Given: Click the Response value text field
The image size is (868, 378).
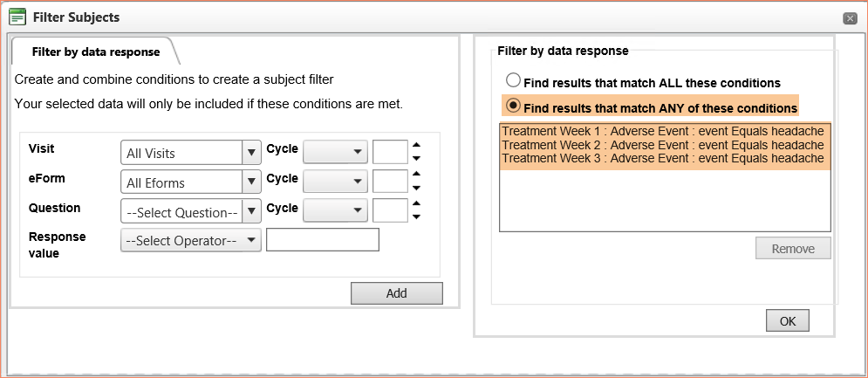Looking at the screenshot, I should 322,239.
